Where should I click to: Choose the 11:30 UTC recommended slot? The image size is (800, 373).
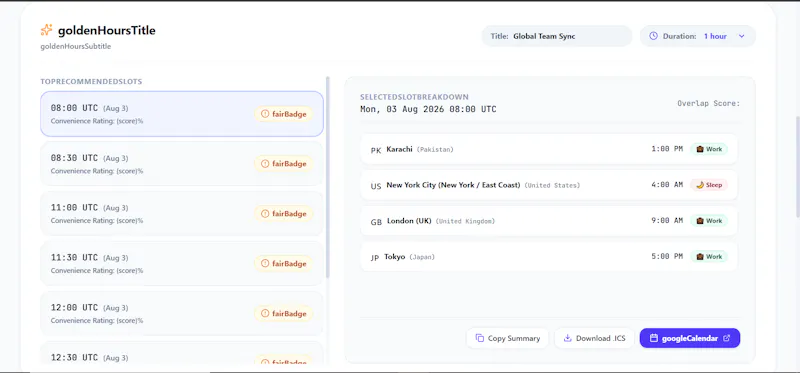182,263
